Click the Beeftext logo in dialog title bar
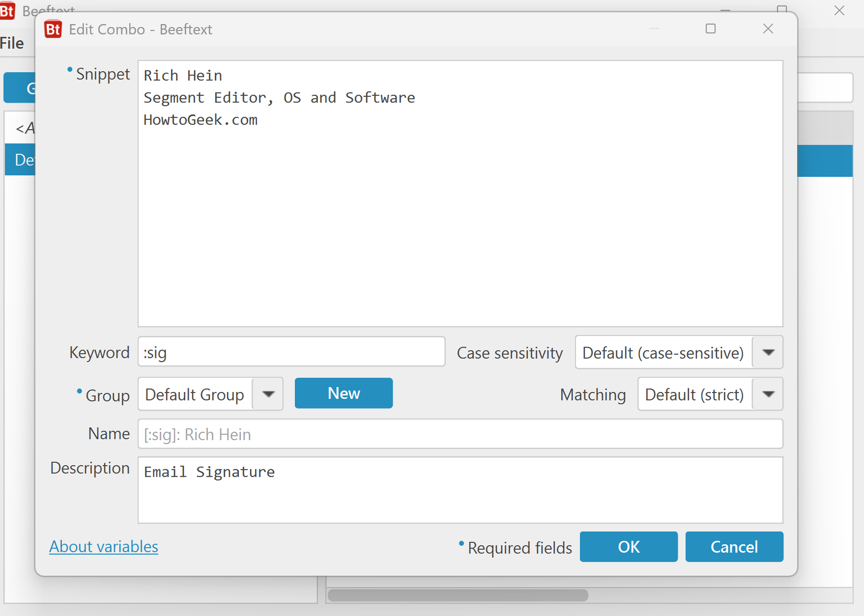Viewport: 864px width, 616px height. coord(53,29)
